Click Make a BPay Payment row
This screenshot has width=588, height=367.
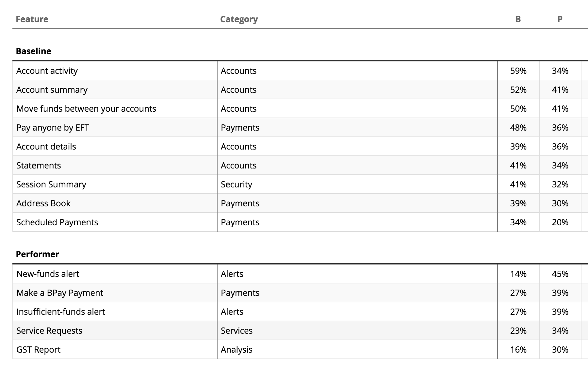[x=300, y=293]
